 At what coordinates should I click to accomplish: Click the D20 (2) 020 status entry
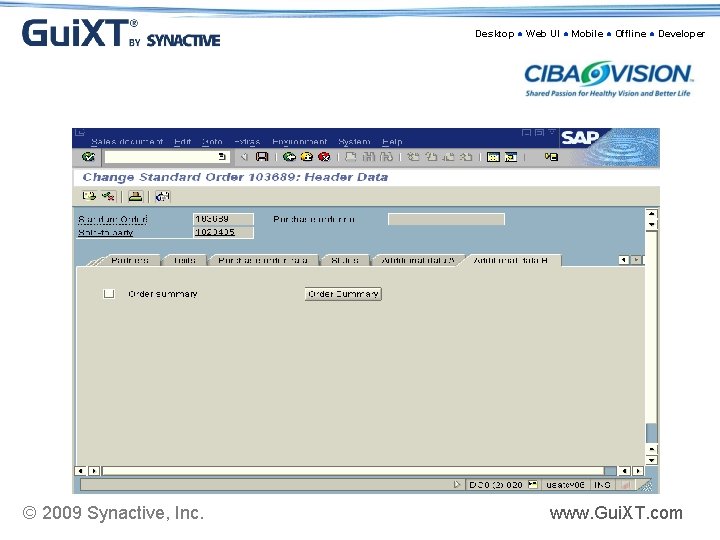tap(496, 485)
